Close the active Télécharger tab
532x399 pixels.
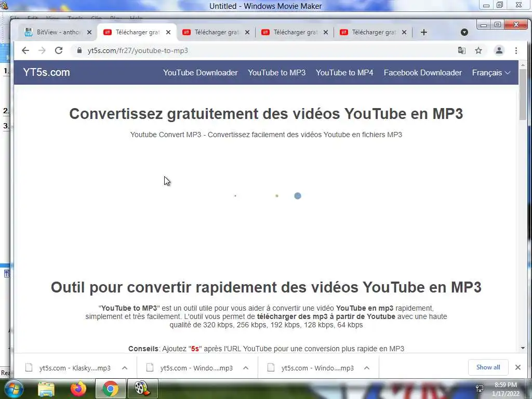tap(168, 32)
